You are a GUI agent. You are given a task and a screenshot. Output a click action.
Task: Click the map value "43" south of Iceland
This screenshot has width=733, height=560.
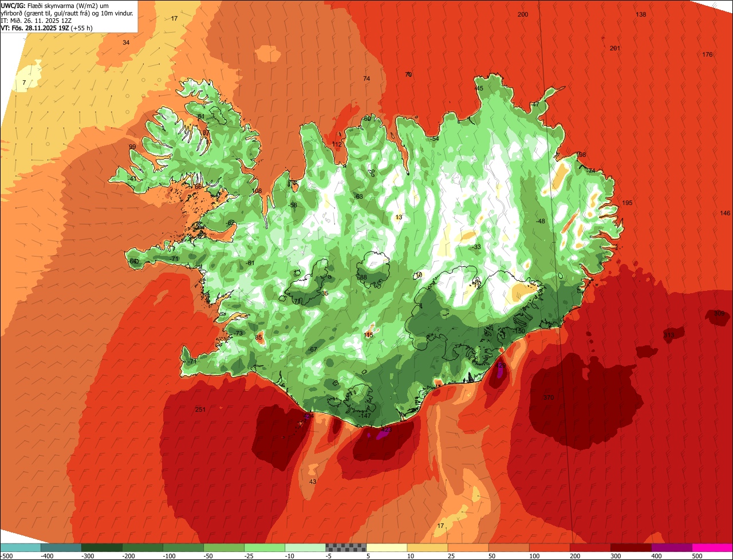point(312,482)
